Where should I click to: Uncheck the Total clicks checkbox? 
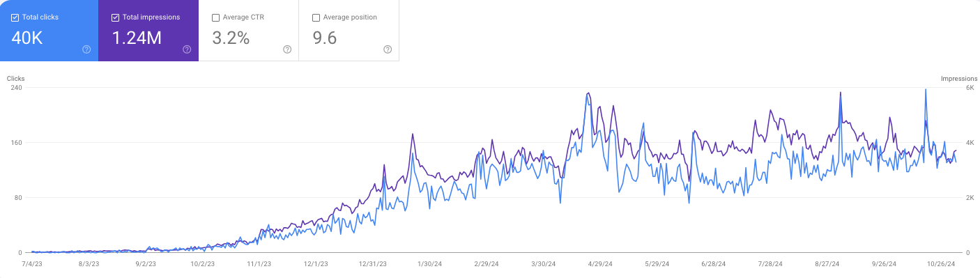pos(15,17)
